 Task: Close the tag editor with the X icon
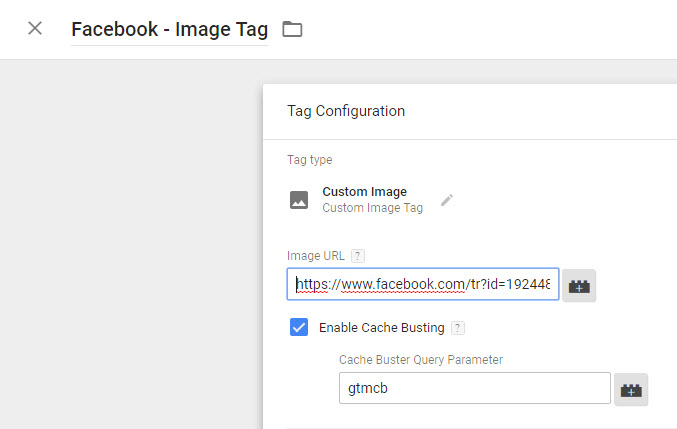coord(35,28)
